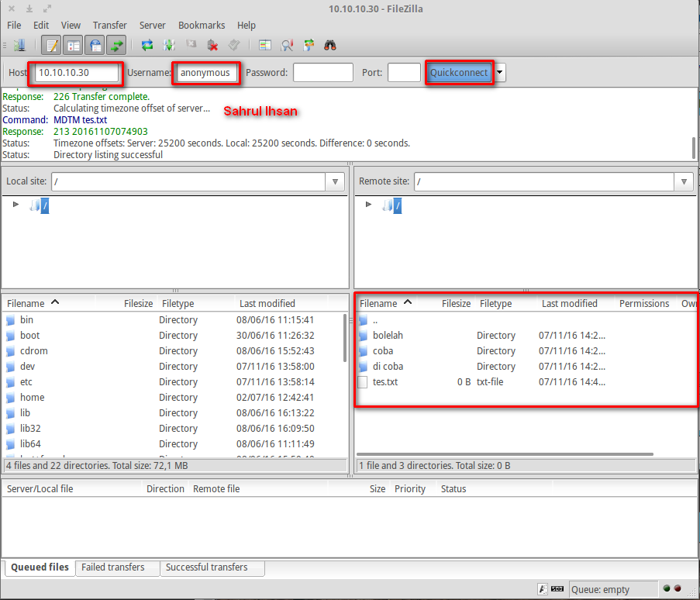This screenshot has height=600, width=700.
Task: Click the Quickconnect button
Action: click(458, 73)
